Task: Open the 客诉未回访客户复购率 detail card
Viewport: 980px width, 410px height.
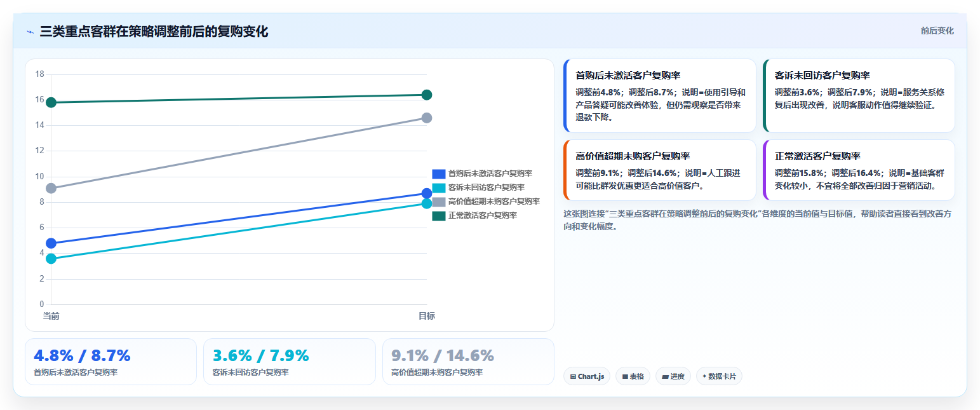Action: click(x=859, y=95)
